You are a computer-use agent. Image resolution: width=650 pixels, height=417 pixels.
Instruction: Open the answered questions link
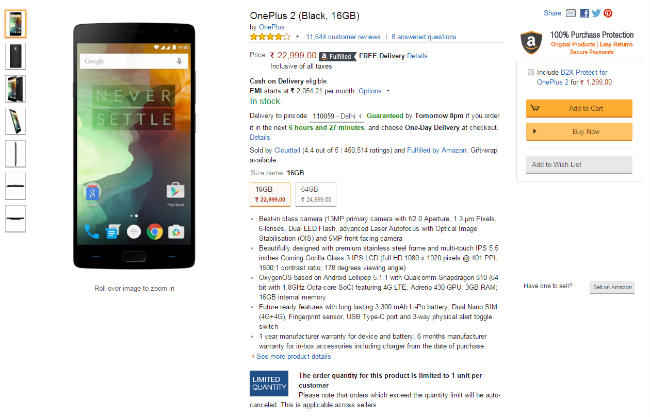pos(423,37)
